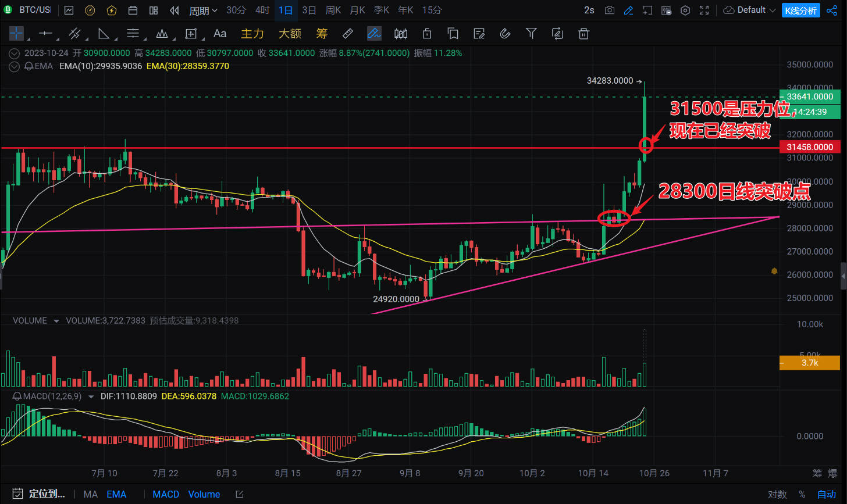Toggle the EMA indicator
This screenshot has height=504, width=847.
click(x=116, y=494)
